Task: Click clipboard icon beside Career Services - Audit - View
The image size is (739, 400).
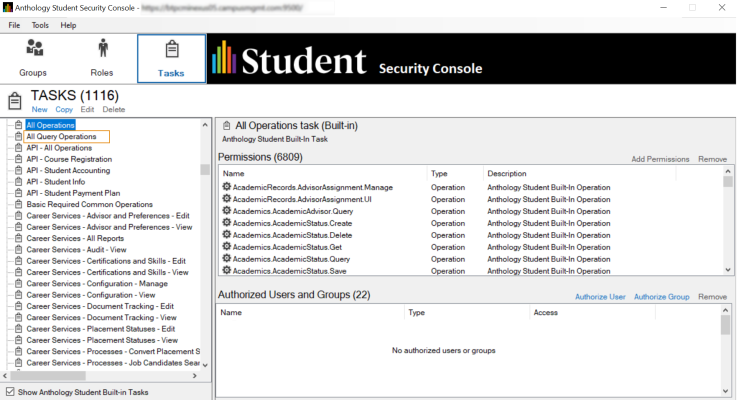Action: [18, 249]
